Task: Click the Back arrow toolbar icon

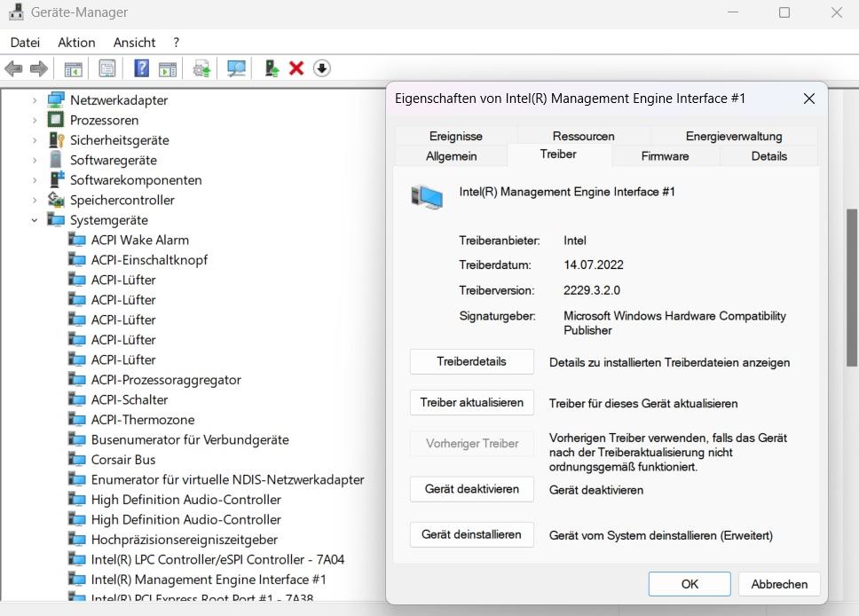Action: pos(13,68)
